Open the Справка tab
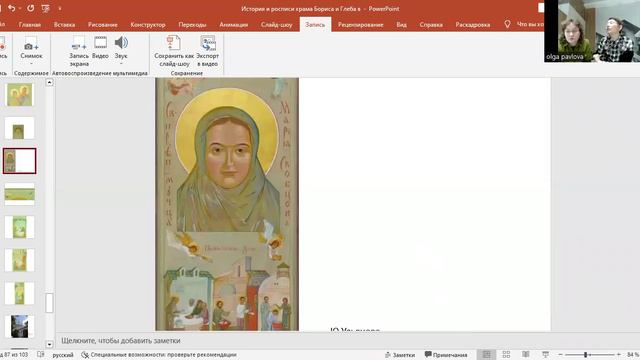Viewport: 640px width, 360px height. click(x=431, y=24)
